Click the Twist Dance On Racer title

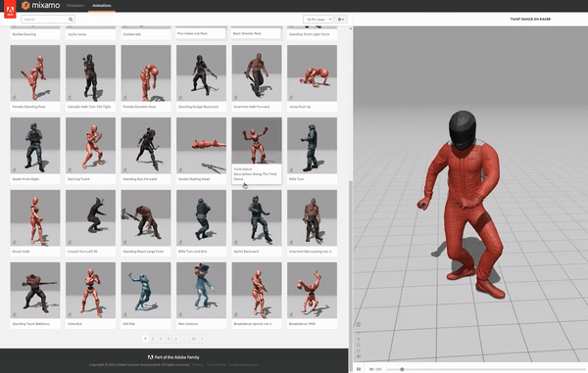point(530,20)
